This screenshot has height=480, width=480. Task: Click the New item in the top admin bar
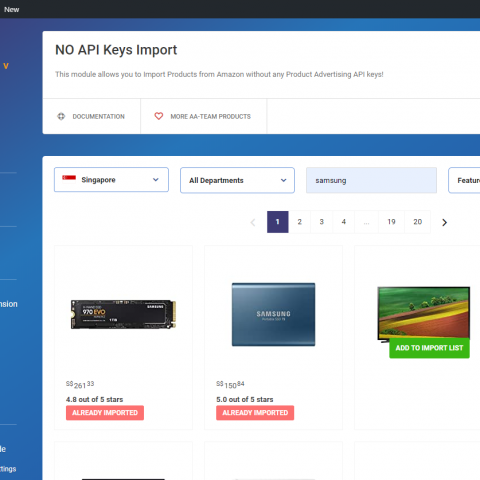pos(11,9)
